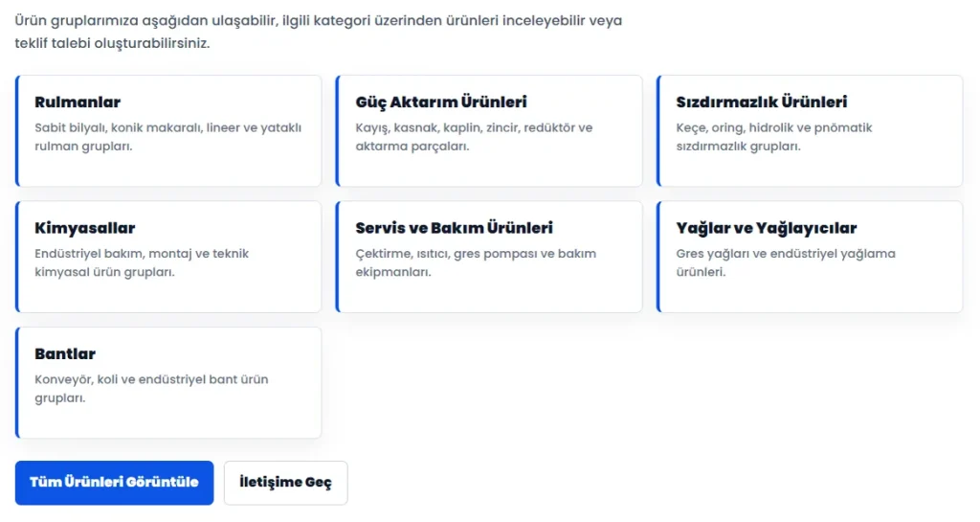This screenshot has height=522, width=980.
Task: Click the İletişime Geç button
Action: [285, 483]
